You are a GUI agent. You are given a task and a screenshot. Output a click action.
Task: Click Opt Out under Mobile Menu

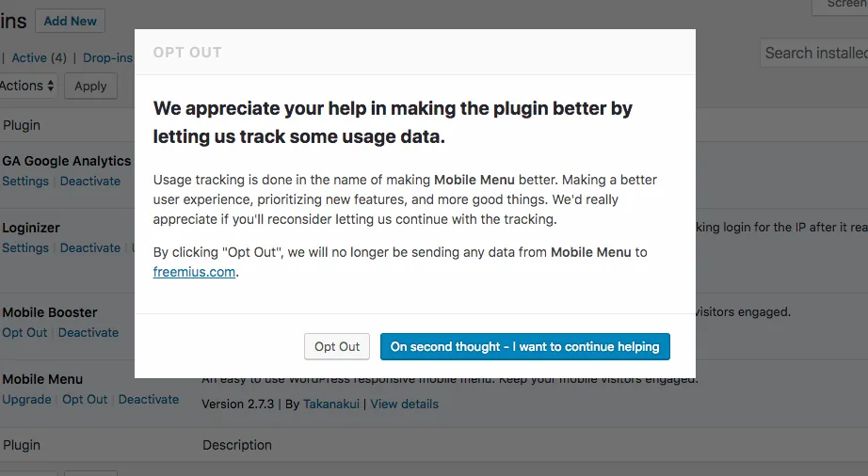coord(85,400)
